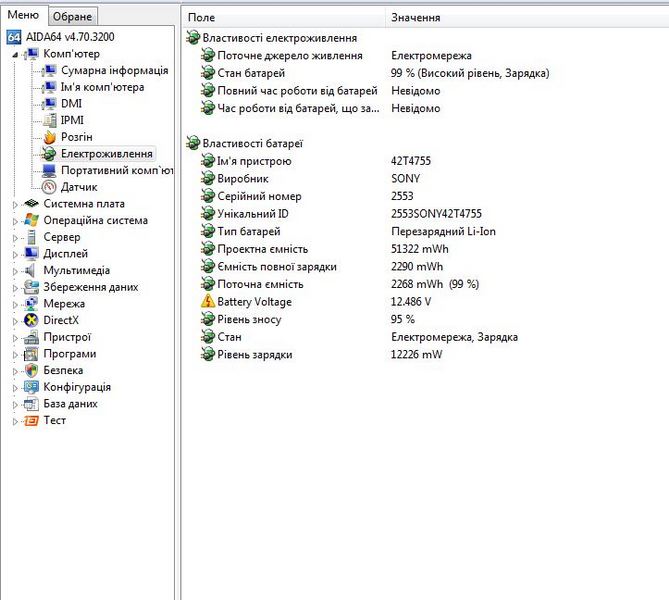Click the Безпека shield icon
This screenshot has width=669, height=600.
click(31, 371)
